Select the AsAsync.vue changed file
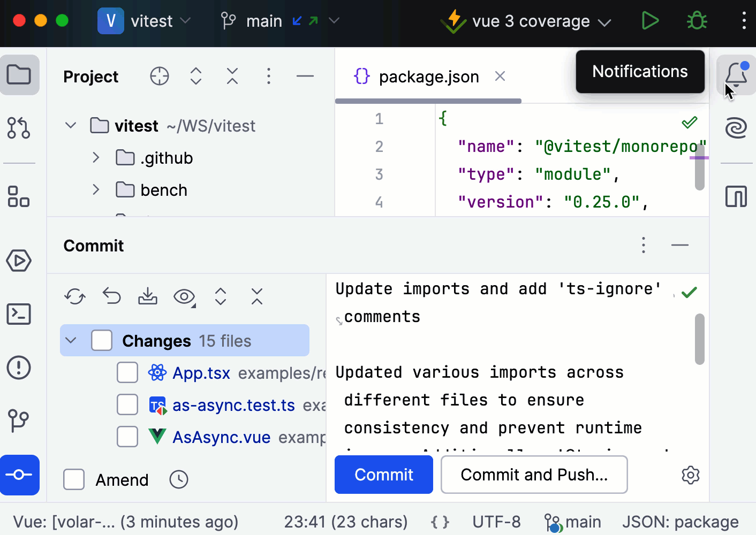756x535 pixels. pyautogui.click(x=221, y=437)
